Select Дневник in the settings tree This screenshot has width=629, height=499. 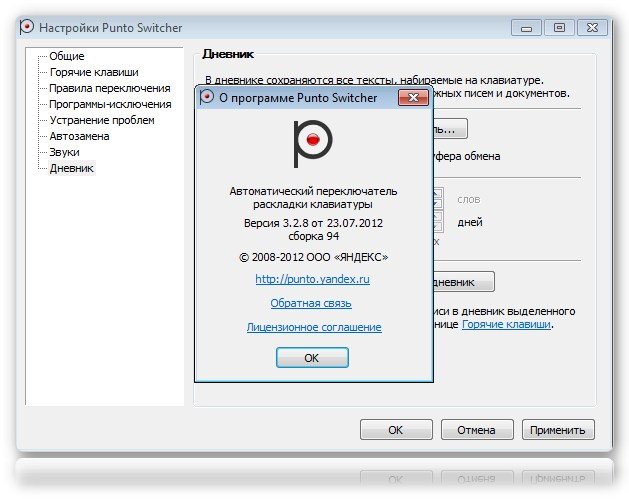click(71, 169)
